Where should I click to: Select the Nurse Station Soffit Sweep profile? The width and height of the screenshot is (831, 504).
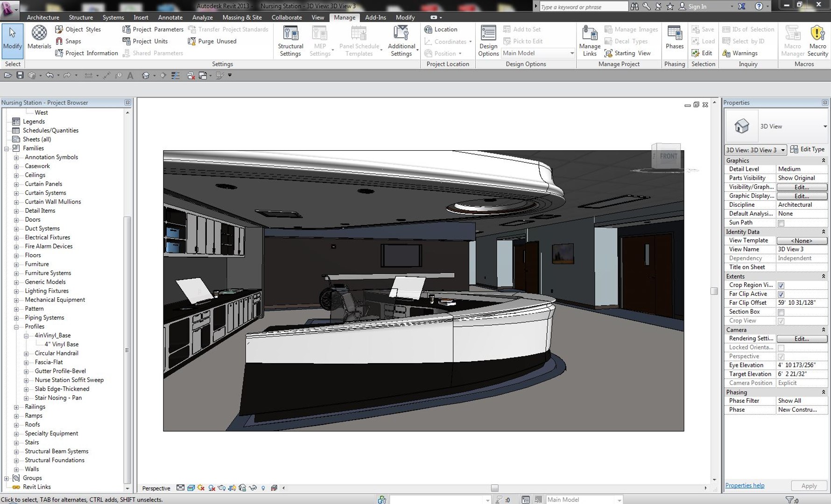pyautogui.click(x=69, y=380)
